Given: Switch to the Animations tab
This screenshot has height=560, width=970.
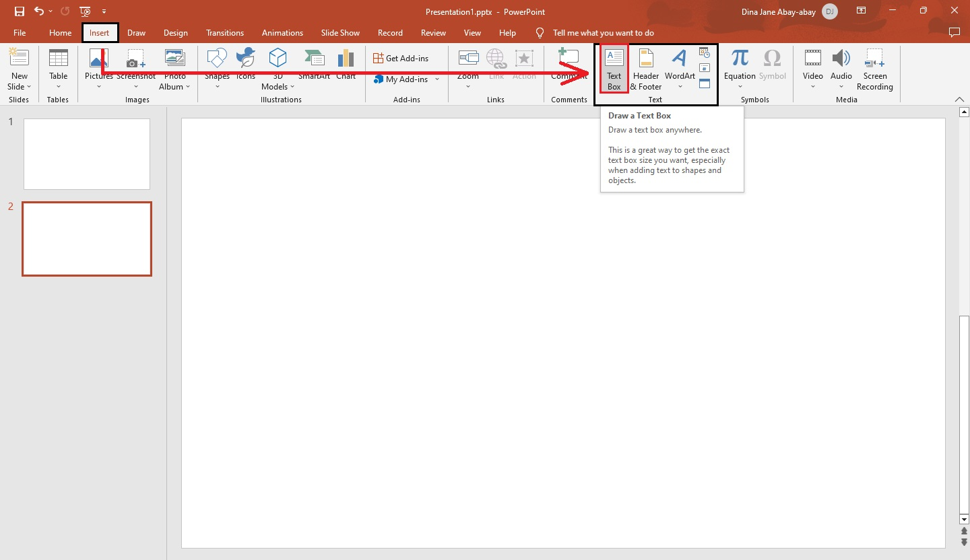Looking at the screenshot, I should coord(282,32).
